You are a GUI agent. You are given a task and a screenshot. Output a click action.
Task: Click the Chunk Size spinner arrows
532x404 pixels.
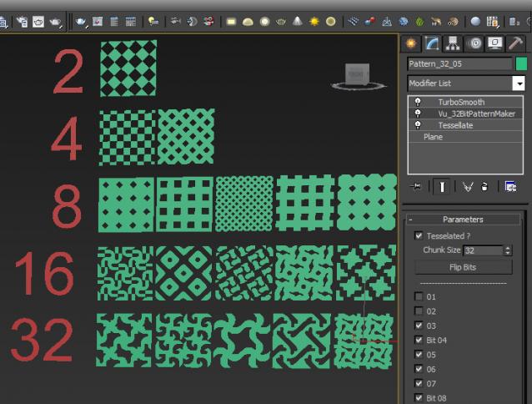point(508,250)
